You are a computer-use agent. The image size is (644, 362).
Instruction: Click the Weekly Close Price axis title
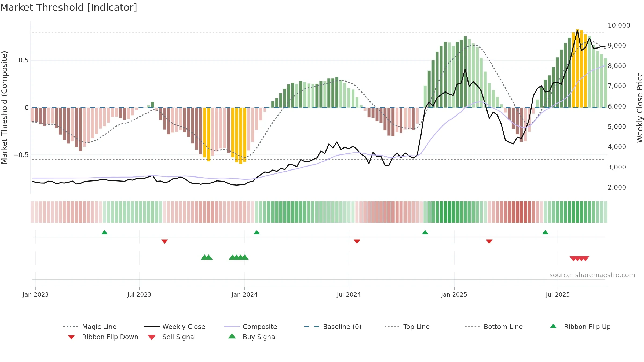point(640,108)
